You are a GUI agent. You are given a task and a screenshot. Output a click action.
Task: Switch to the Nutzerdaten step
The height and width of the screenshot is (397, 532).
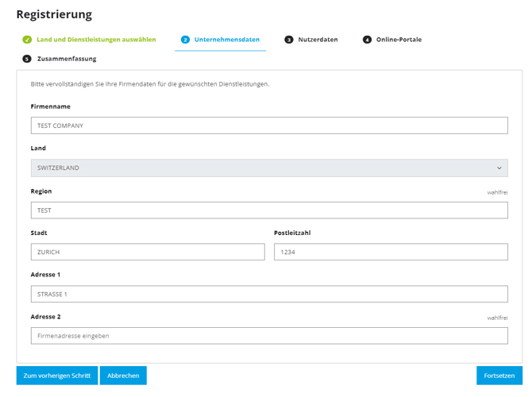[318, 40]
